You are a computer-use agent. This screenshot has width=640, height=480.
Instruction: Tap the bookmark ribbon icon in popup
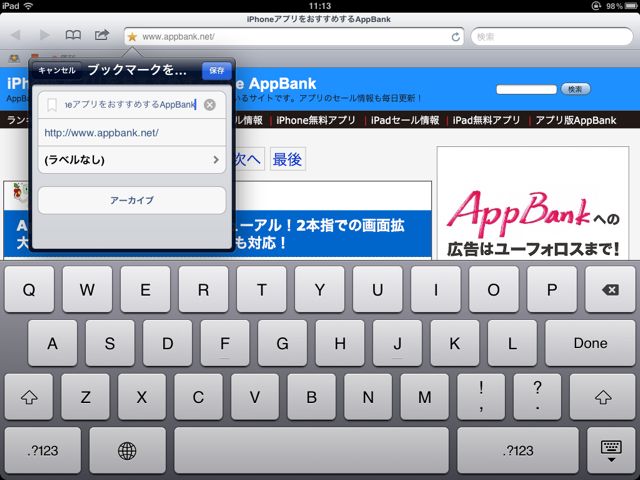pos(52,105)
